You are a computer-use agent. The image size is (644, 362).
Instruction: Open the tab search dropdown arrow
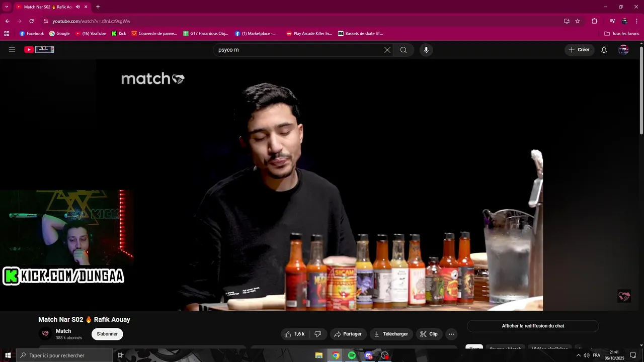[7, 7]
